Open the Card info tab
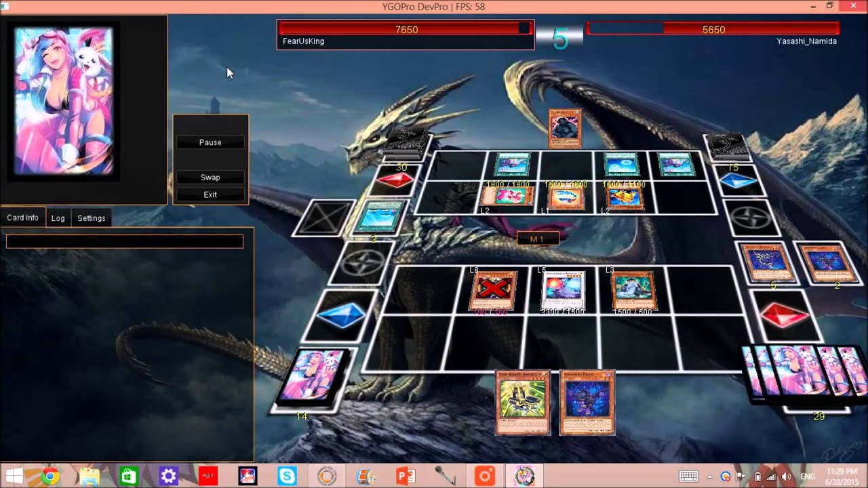This screenshot has height=488, width=868. coord(23,218)
